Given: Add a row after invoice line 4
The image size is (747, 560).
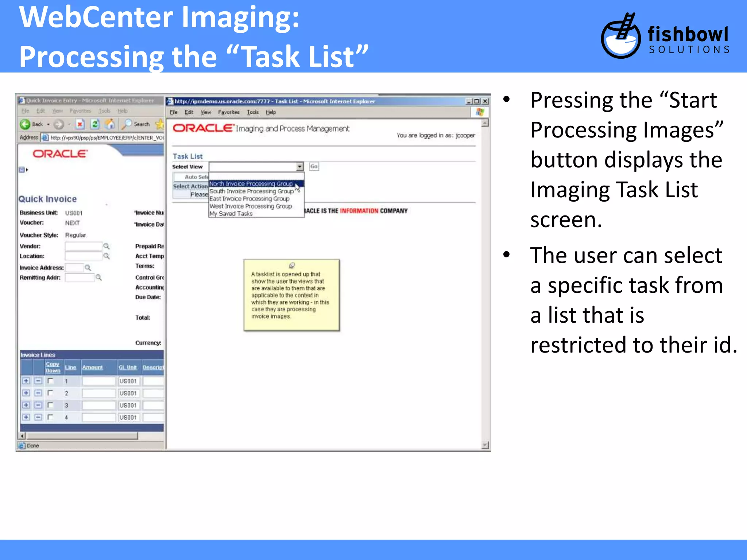Looking at the screenshot, I should pos(26,417).
